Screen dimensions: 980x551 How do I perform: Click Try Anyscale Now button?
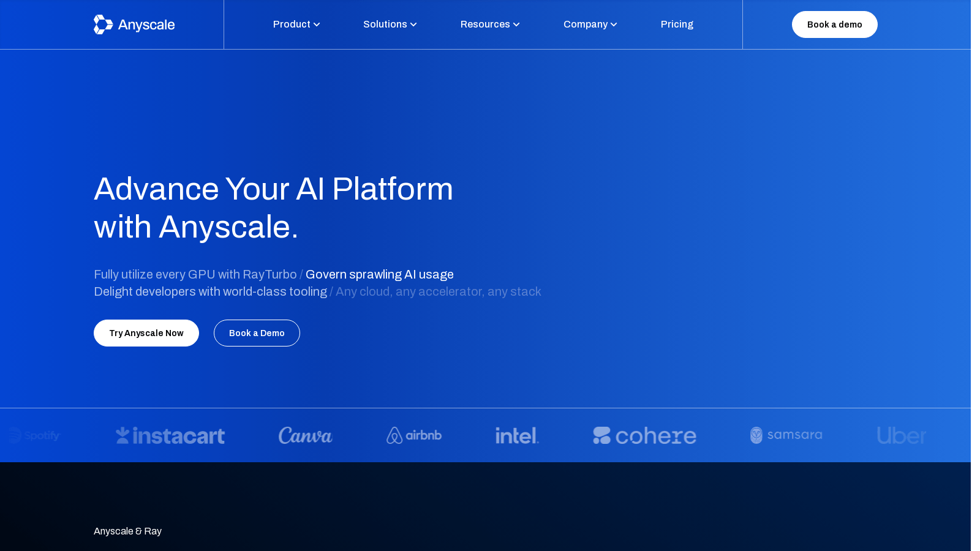(x=146, y=333)
